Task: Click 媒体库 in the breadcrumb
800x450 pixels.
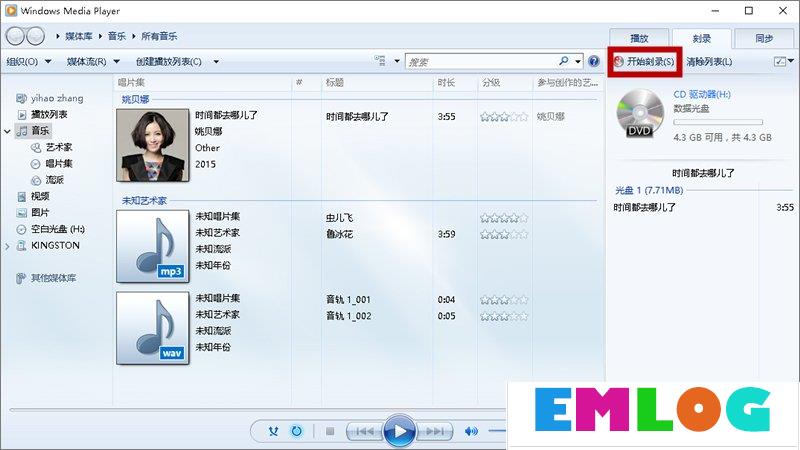Action: click(x=79, y=36)
